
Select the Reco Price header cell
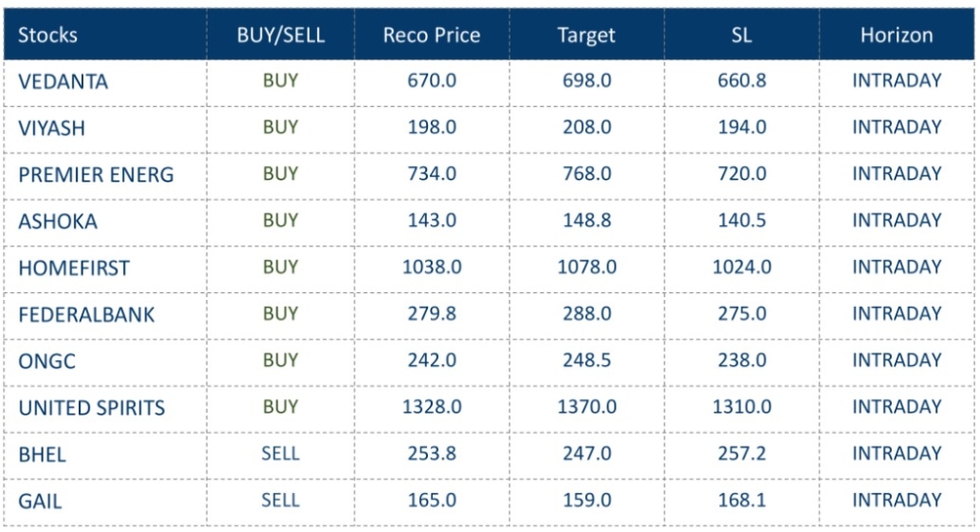point(432,35)
